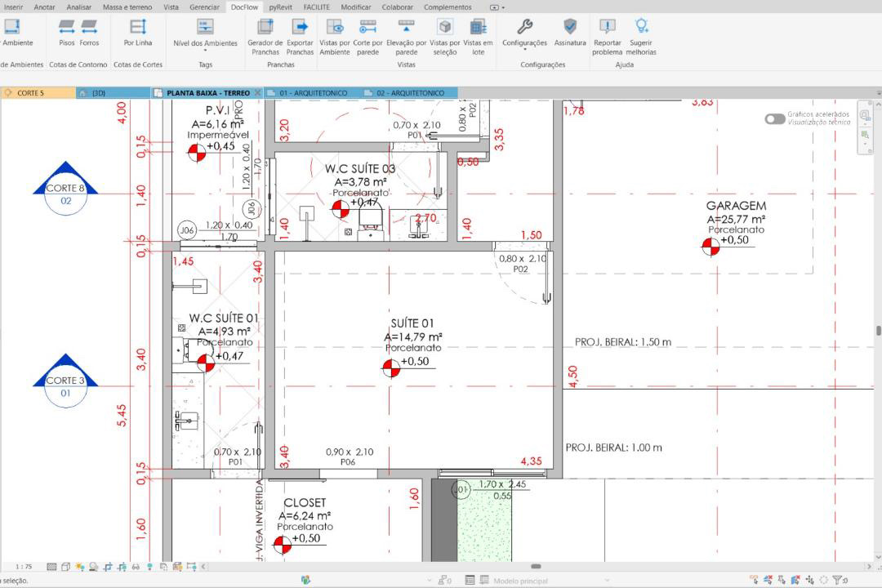Screen dimensions: 882x588
Task: Choose Reportar problema
Action: click(608, 37)
